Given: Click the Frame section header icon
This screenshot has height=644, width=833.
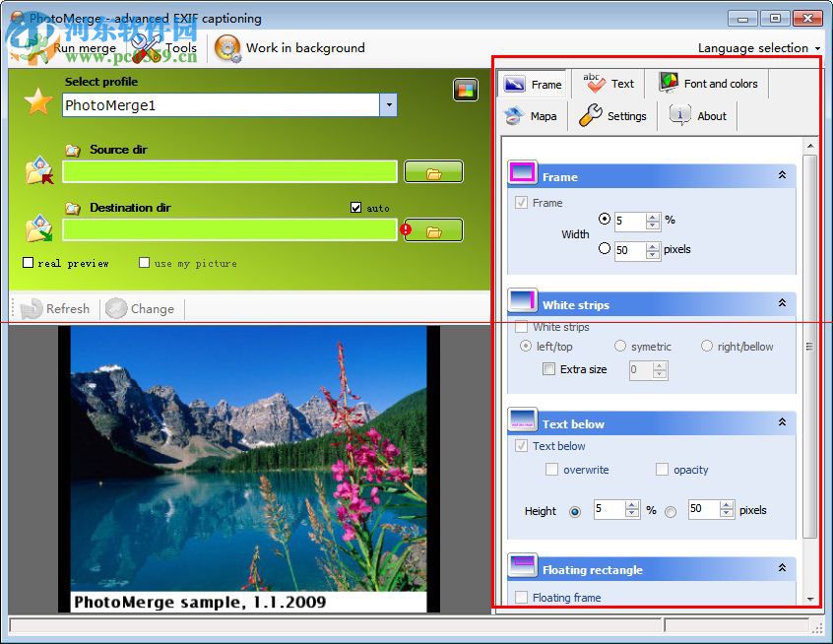Looking at the screenshot, I should [x=522, y=173].
